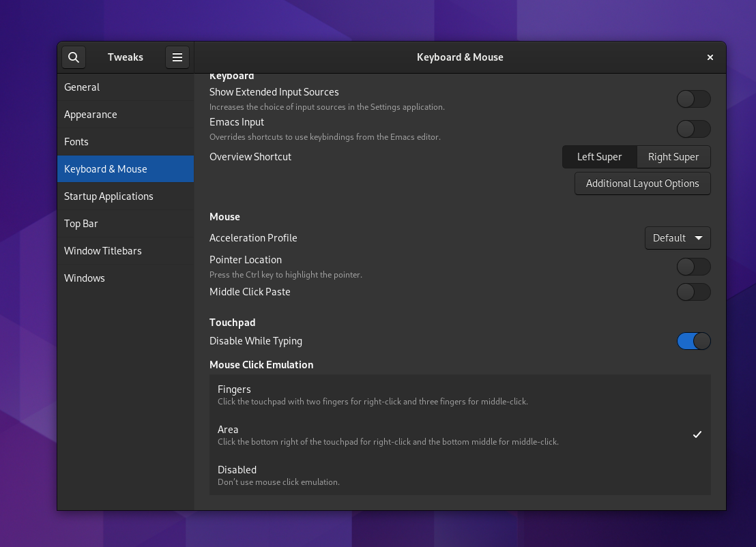
Task: Switch to Window Titlebars section
Action: [x=126, y=251]
